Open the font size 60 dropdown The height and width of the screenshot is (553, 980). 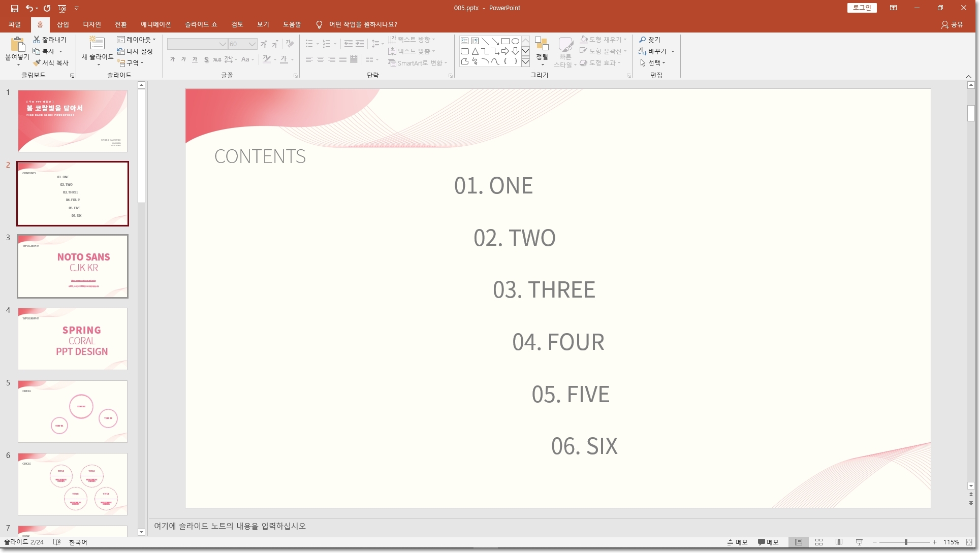[252, 44]
